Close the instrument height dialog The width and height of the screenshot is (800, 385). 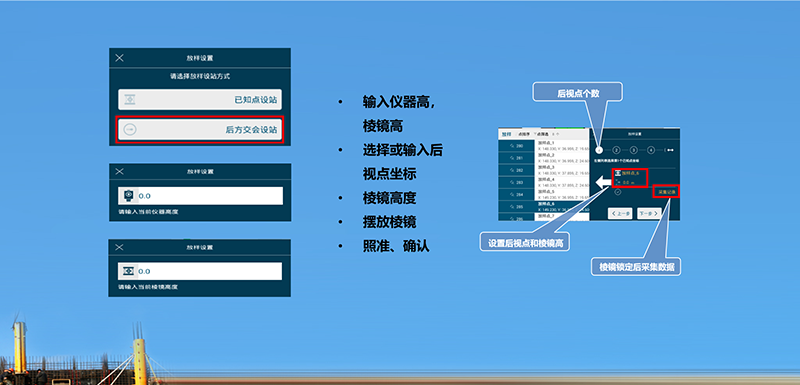[119, 172]
